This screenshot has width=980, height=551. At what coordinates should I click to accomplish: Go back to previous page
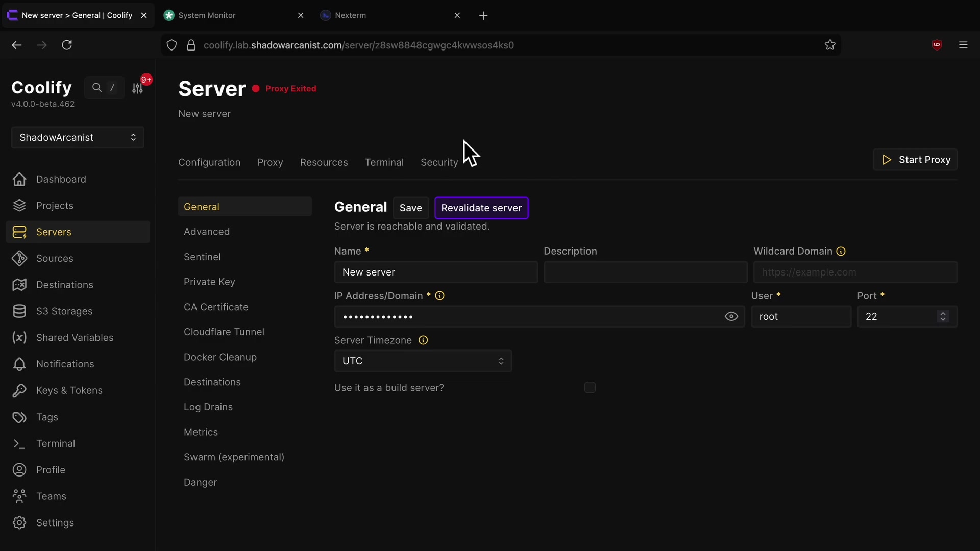coord(17,45)
